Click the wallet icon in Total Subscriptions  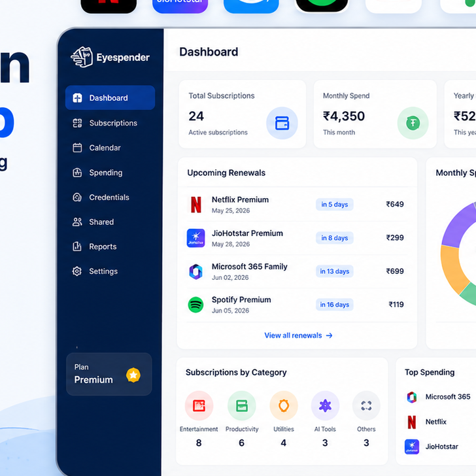(x=282, y=123)
